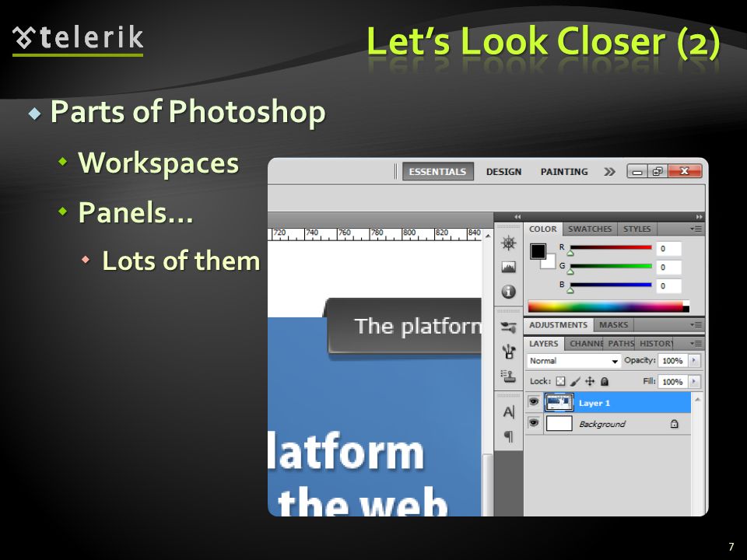Open the Paragraph panel icon

tap(508, 436)
